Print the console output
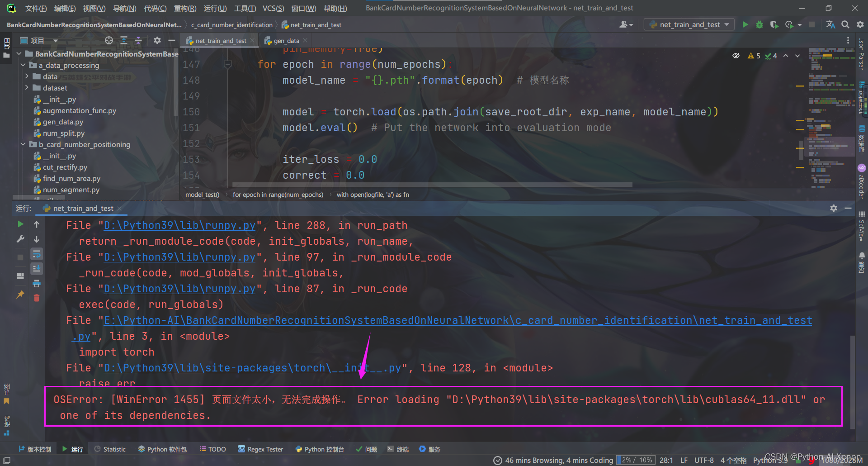868x466 pixels. point(37,284)
